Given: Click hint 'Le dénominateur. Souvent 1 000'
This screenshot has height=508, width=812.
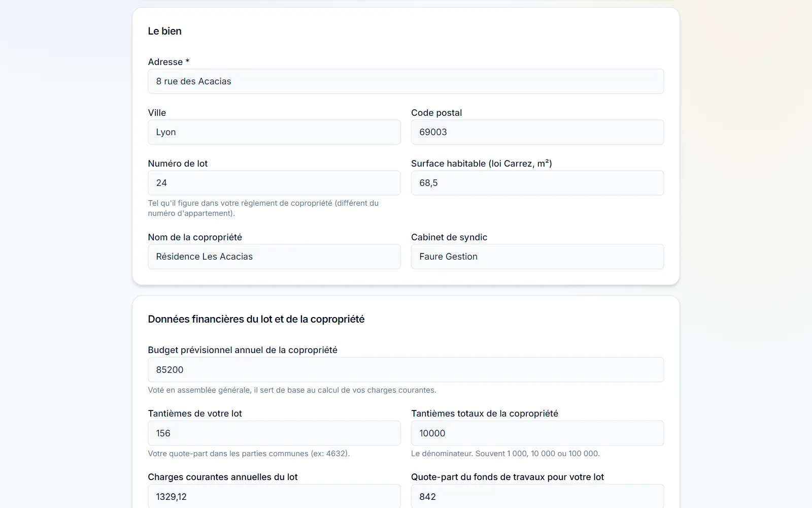Looking at the screenshot, I should click(505, 454).
